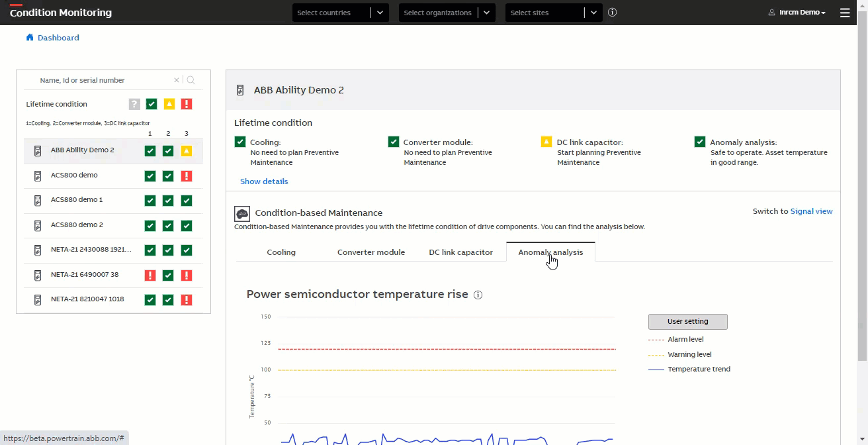Click the drive icon of NETA-21 8210047 1018

click(x=38, y=299)
